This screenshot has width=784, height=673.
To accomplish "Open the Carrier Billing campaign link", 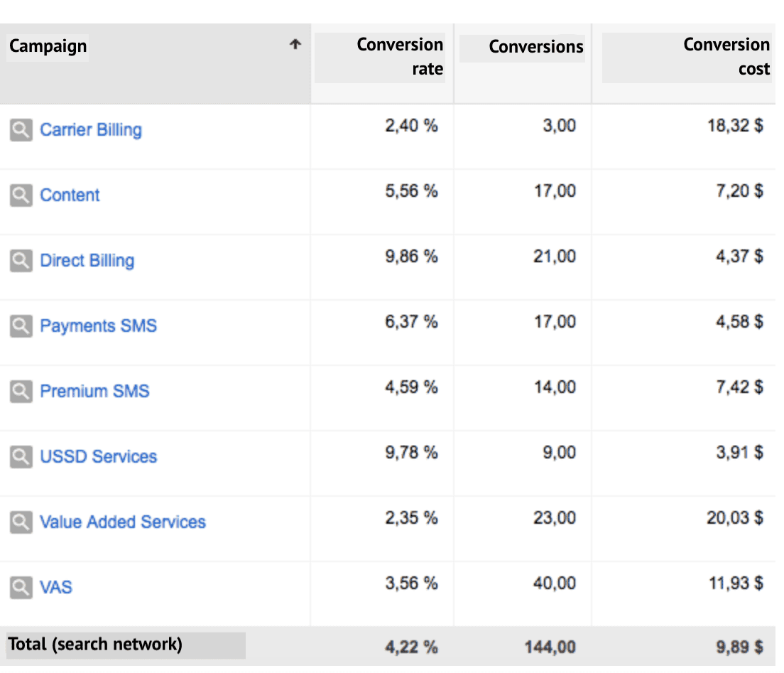I will click(x=91, y=130).
